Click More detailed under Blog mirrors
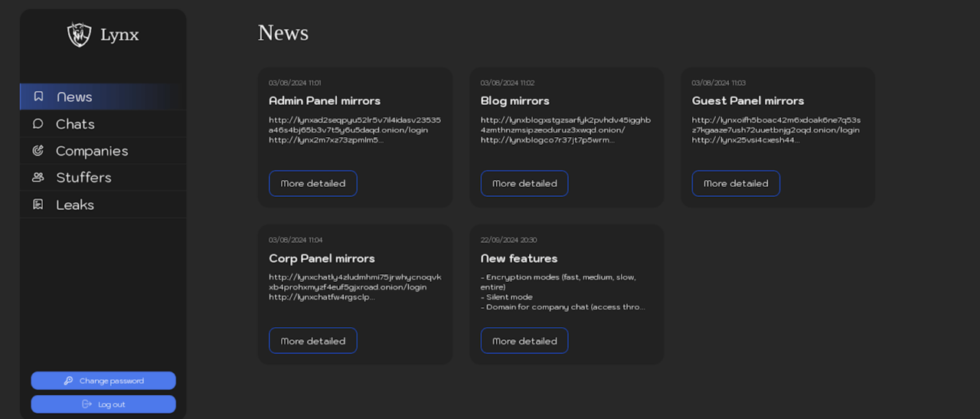The image size is (980, 419). 524,183
